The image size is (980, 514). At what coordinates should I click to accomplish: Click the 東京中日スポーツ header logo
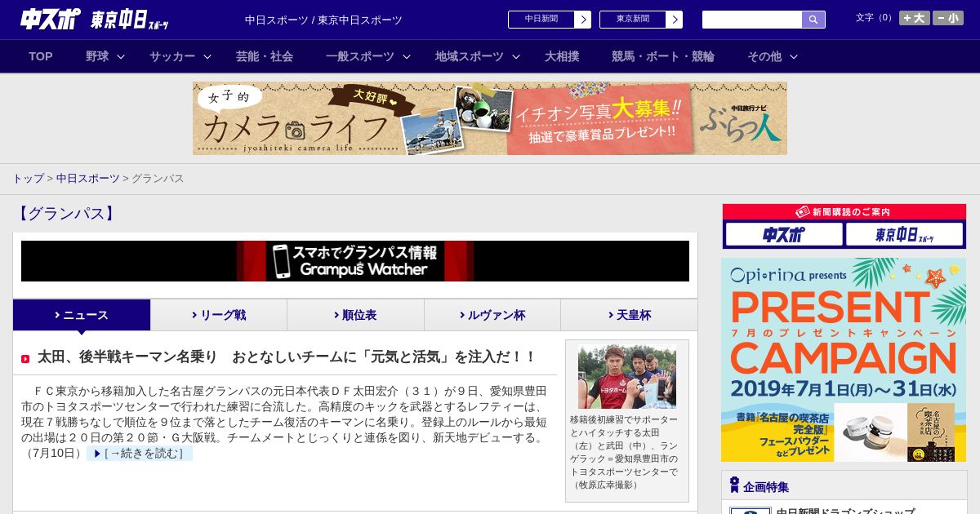click(130, 20)
